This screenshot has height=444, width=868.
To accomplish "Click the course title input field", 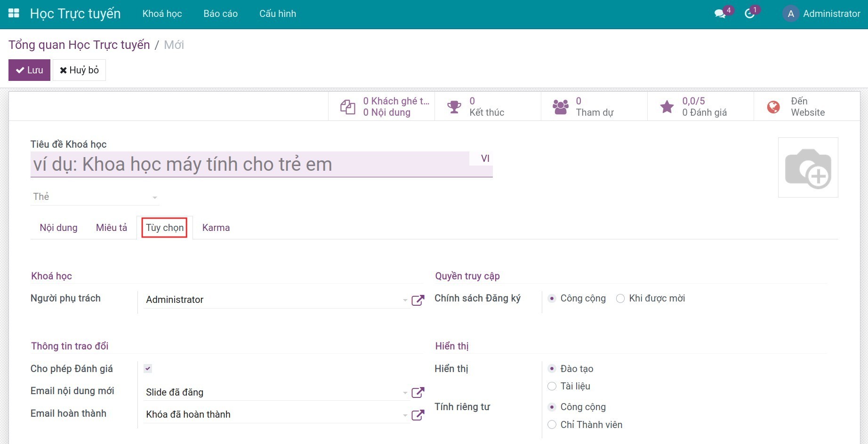I will pos(249,165).
